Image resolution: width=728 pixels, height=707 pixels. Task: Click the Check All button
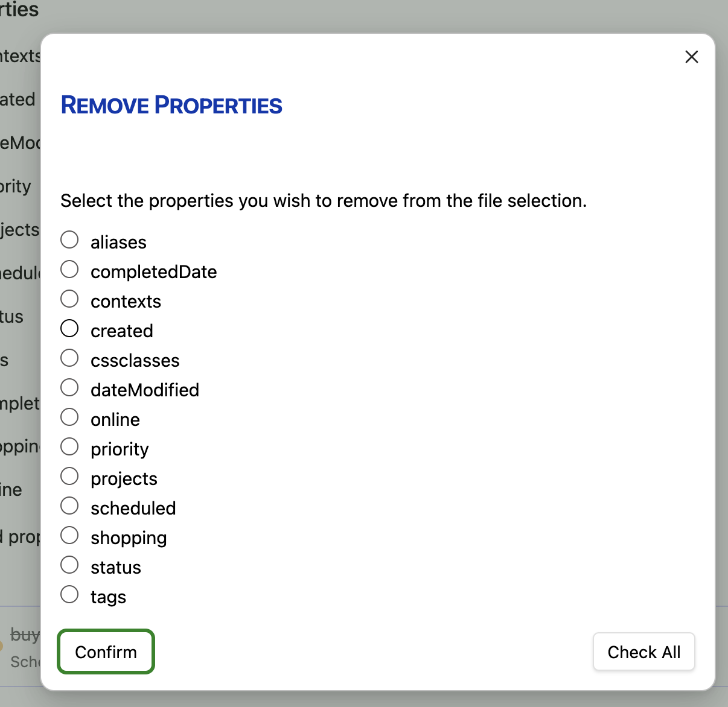[643, 652]
